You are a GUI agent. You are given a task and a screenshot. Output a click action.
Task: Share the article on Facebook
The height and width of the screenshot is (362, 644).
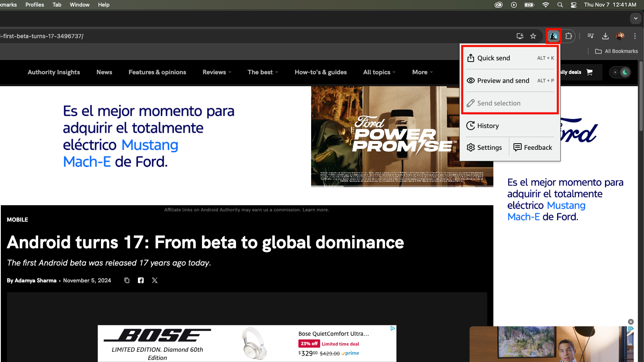pos(141,280)
